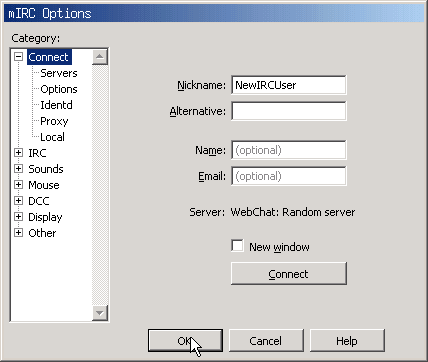This screenshot has width=428, height=362.
Task: Select the Identd settings page
Action: click(56, 105)
